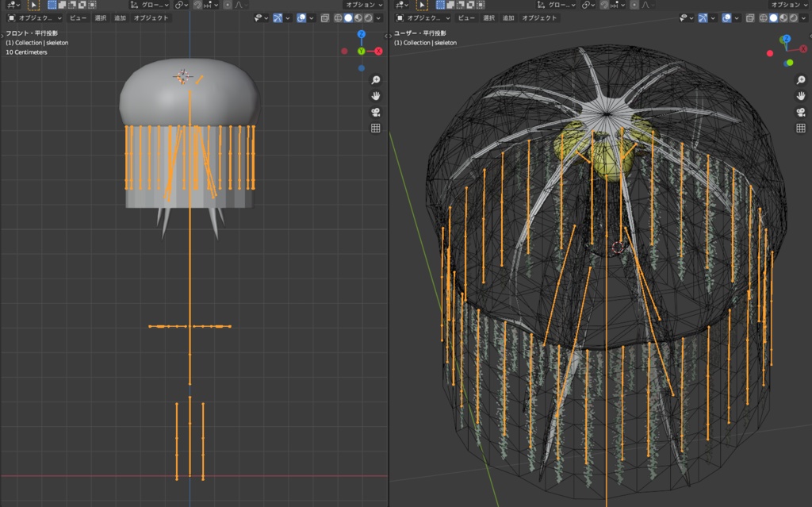Image resolution: width=812 pixels, height=507 pixels.
Task: Click the 追加 menu in left viewport
Action: 120,17
